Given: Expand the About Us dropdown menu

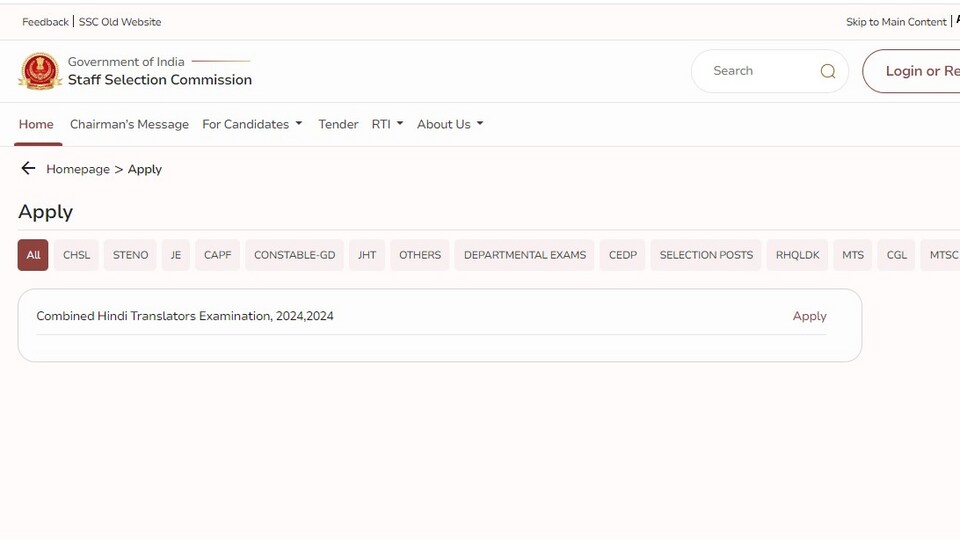Looking at the screenshot, I should (x=450, y=124).
